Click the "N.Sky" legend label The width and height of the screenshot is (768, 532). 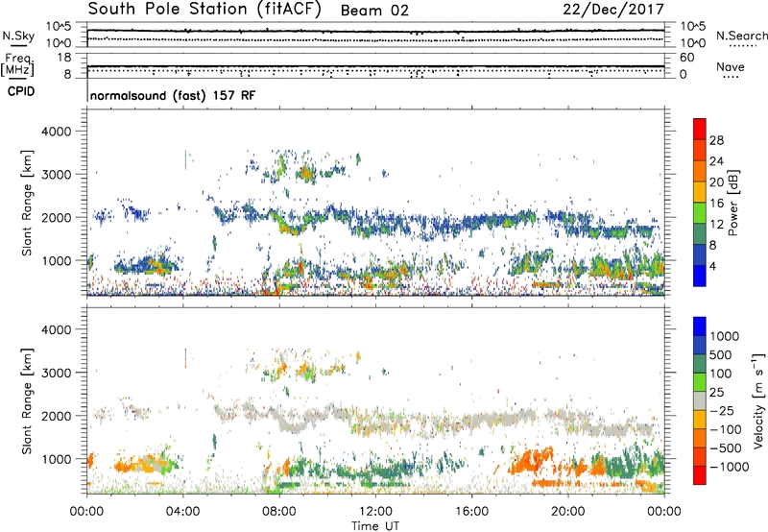point(18,36)
